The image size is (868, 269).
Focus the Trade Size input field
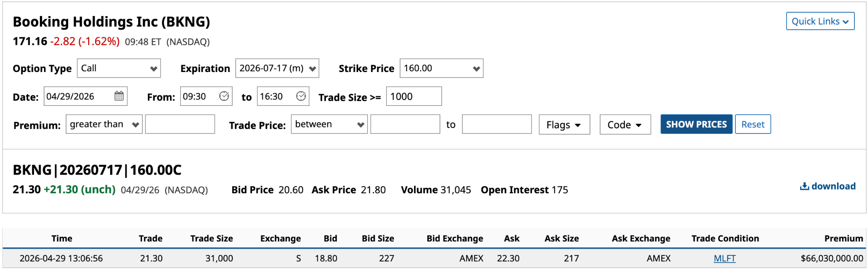[x=414, y=97]
